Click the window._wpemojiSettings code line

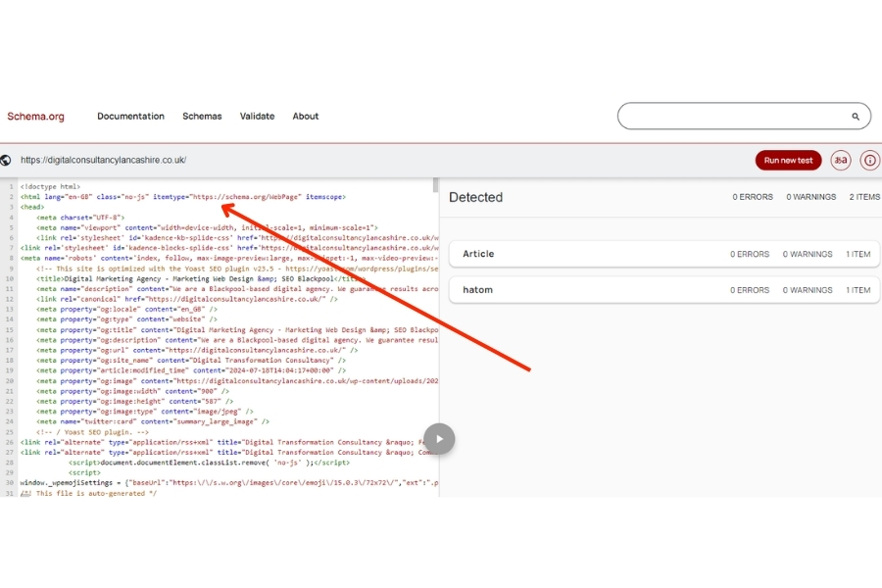[x=229, y=483]
